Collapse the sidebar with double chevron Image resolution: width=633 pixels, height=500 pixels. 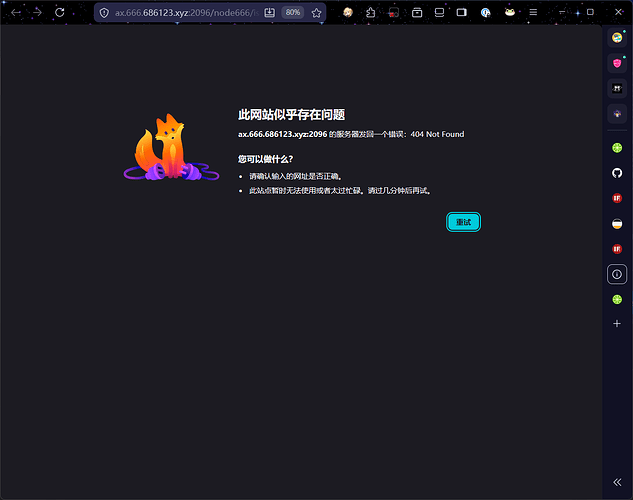617,482
